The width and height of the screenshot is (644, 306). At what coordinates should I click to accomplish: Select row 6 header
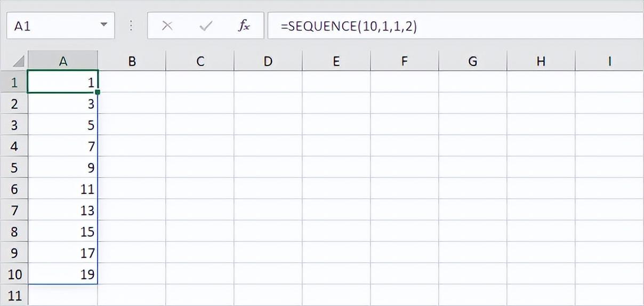point(14,189)
